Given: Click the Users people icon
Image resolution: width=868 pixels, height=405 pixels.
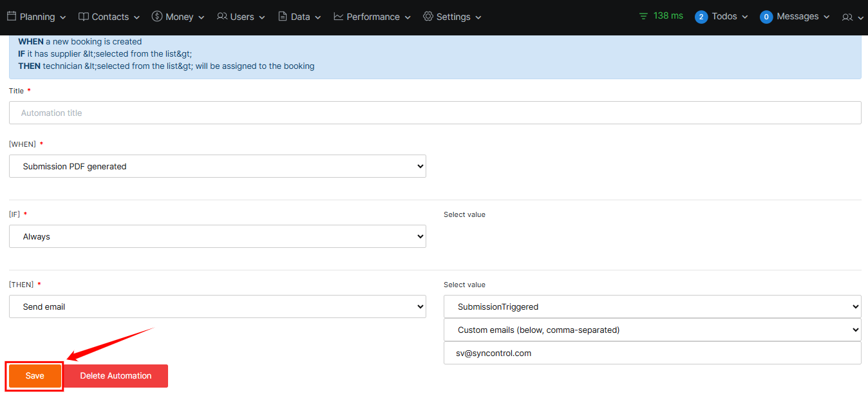Looking at the screenshot, I should (222, 17).
